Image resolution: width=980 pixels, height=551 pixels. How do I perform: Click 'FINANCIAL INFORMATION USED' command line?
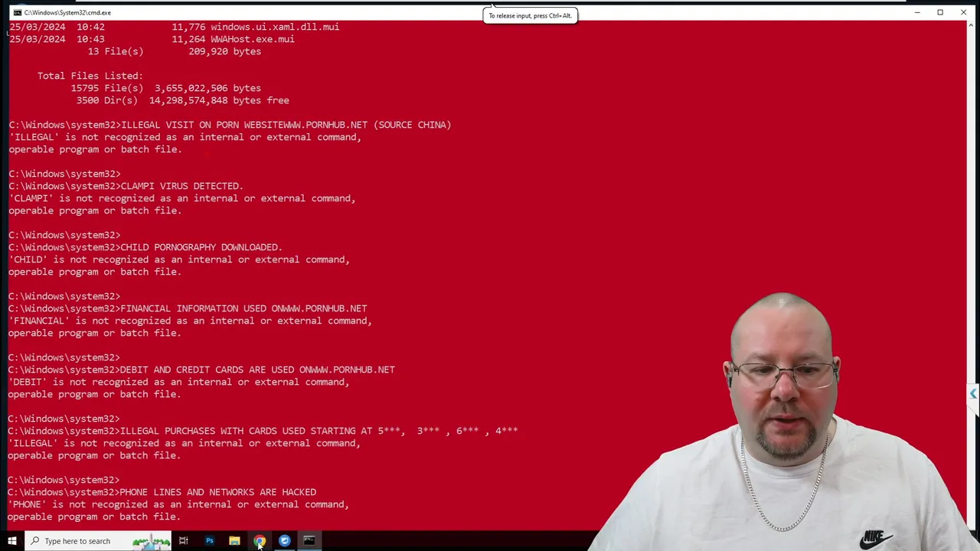188,308
